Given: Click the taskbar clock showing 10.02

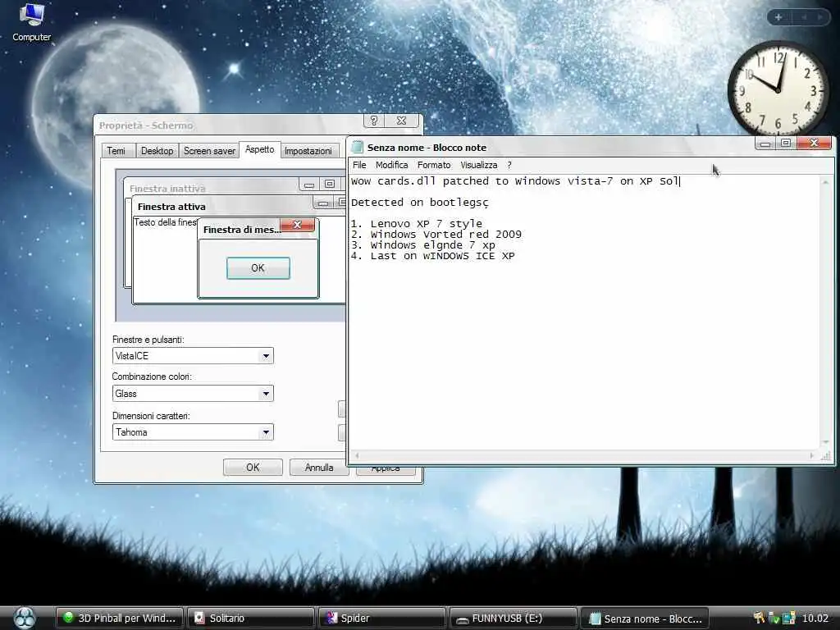Looking at the screenshot, I should tap(815, 619).
